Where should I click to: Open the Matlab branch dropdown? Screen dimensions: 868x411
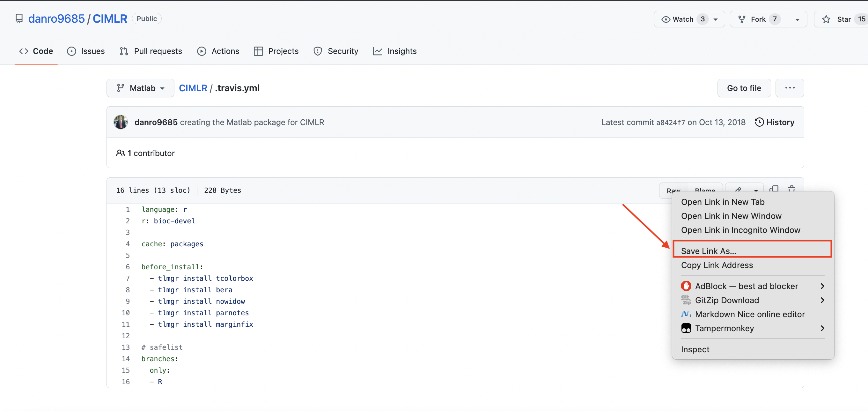pos(140,88)
